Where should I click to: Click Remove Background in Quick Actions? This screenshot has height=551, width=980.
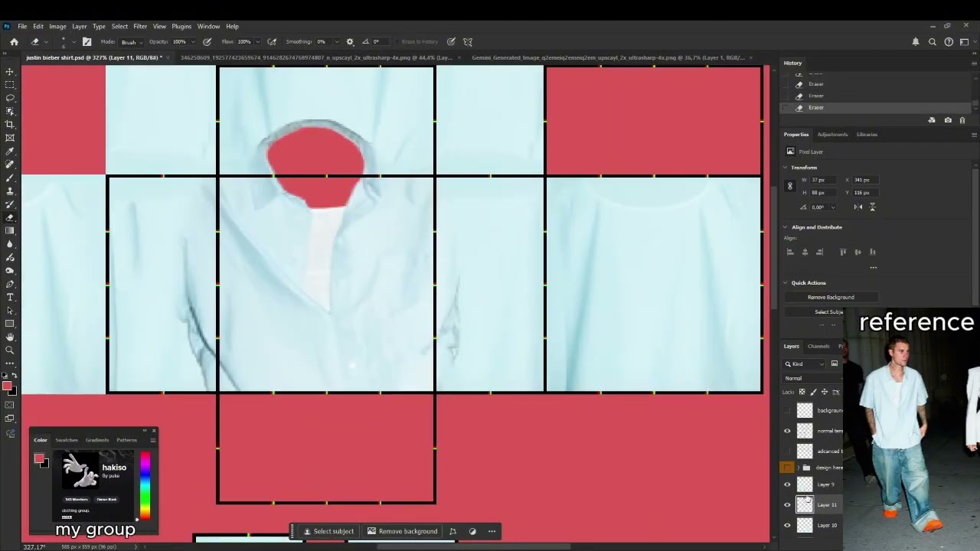[831, 297]
